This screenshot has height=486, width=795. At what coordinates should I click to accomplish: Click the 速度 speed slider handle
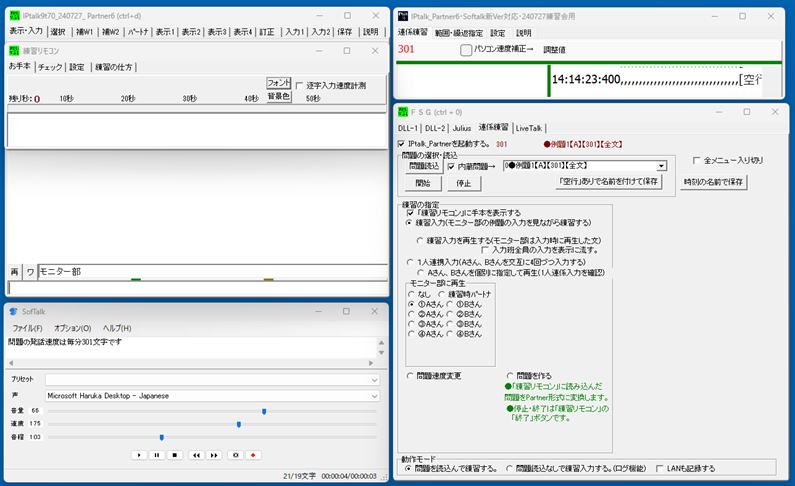tap(238, 424)
